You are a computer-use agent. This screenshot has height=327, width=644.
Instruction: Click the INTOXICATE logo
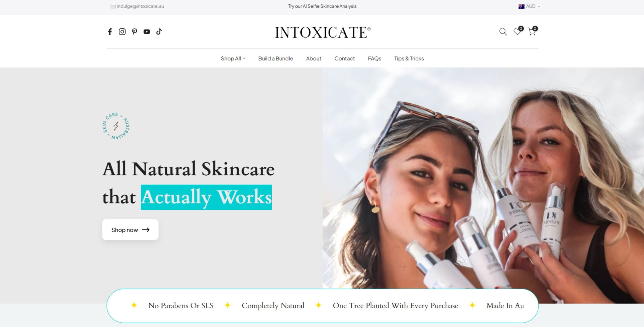[x=323, y=32]
